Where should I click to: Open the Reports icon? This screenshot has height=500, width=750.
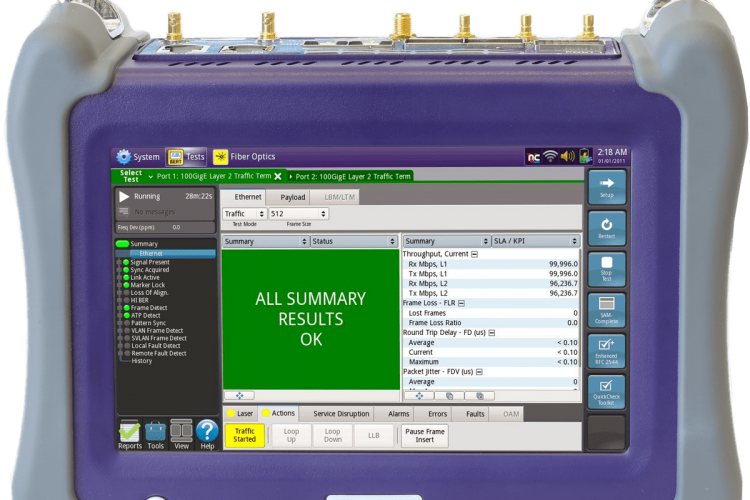(130, 434)
